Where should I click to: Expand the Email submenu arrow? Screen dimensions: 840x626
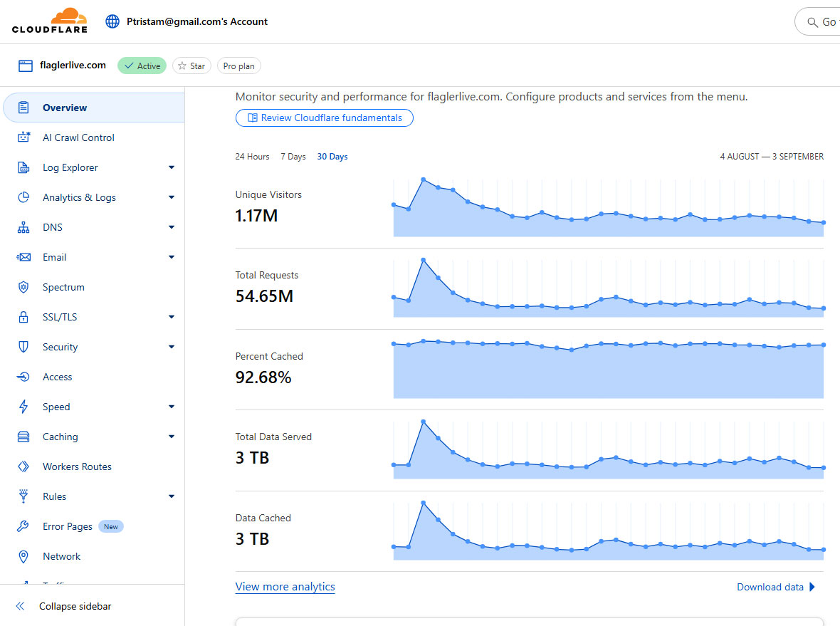[x=172, y=257]
